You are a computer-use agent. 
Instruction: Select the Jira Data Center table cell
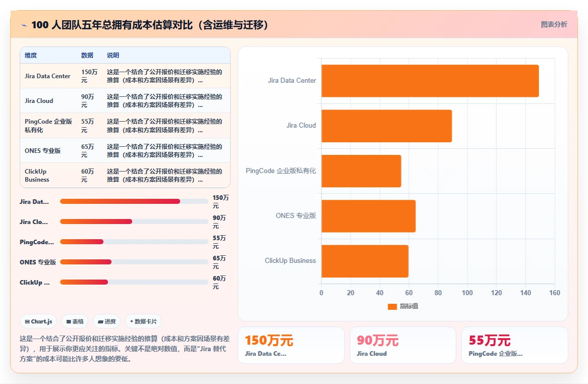(47, 76)
